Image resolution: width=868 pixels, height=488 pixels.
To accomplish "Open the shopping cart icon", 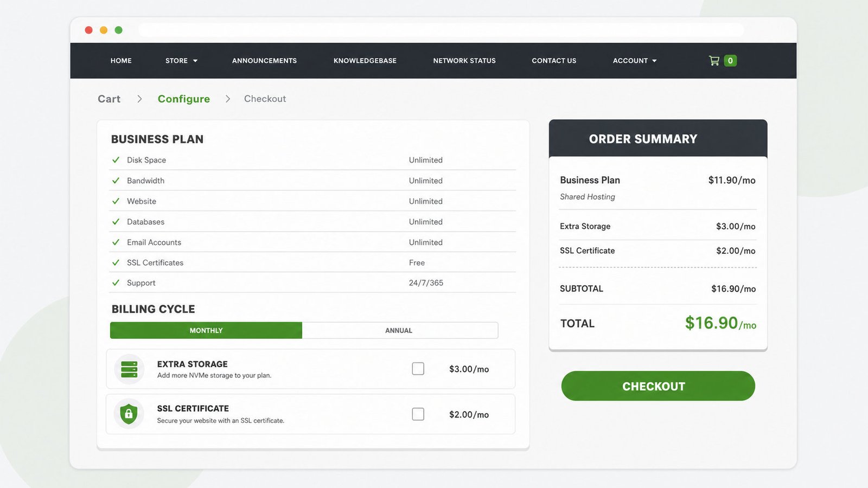I will point(714,61).
